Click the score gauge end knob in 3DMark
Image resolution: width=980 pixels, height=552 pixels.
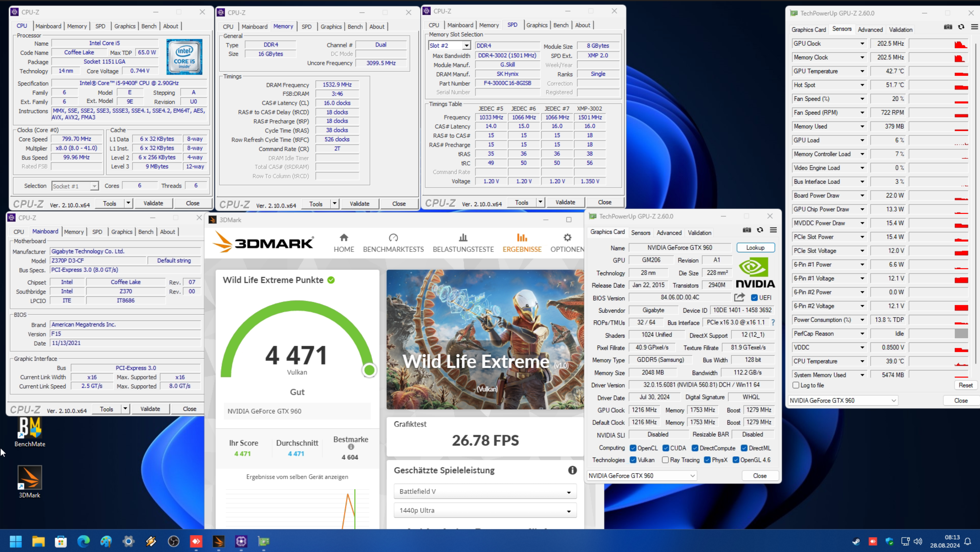369,370
